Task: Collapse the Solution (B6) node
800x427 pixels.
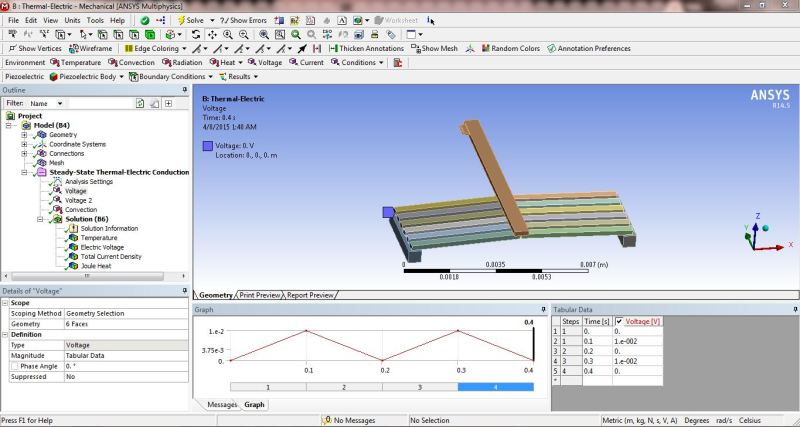Action: pos(40,219)
